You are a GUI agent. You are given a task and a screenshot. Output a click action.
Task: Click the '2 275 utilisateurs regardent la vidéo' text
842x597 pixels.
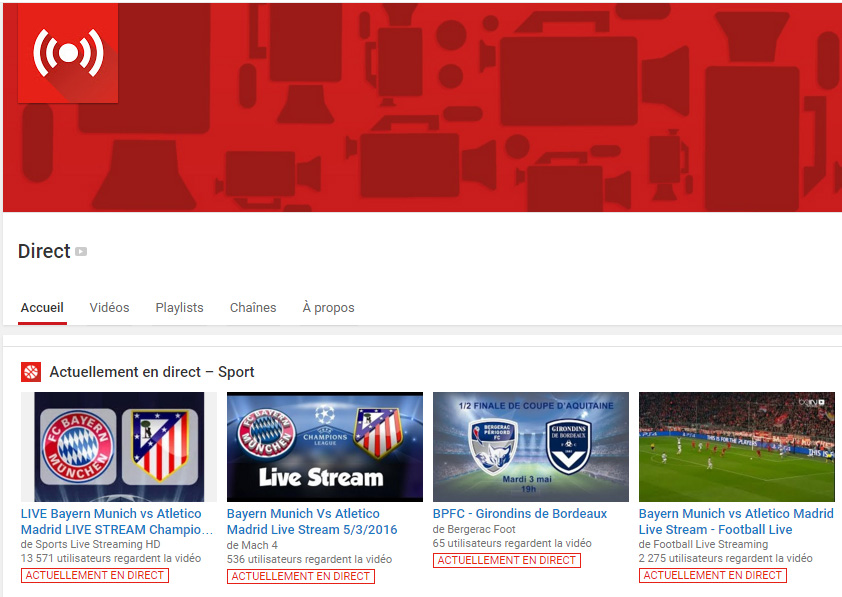pos(725,558)
